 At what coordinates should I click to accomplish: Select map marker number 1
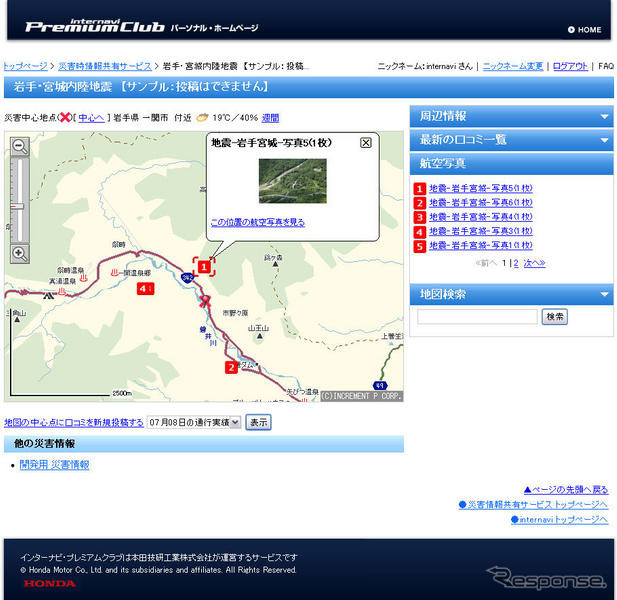click(x=204, y=267)
